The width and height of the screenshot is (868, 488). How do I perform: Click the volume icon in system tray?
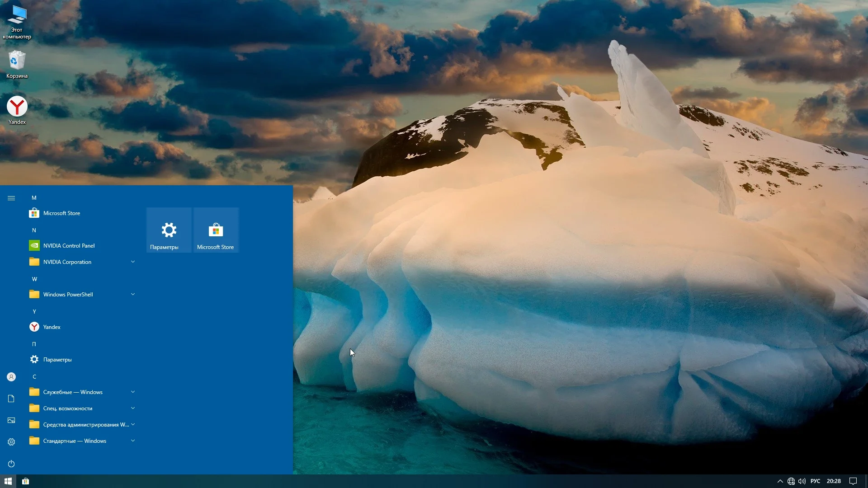pyautogui.click(x=802, y=481)
